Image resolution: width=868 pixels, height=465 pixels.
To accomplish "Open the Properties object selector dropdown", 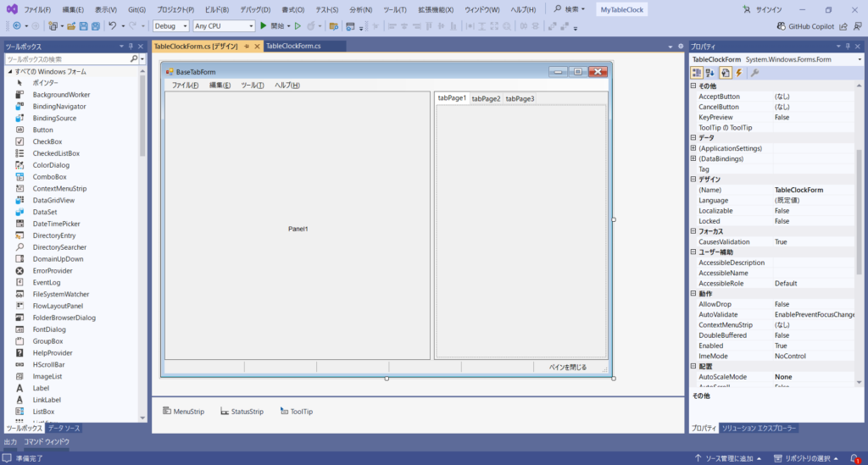I will pos(860,60).
